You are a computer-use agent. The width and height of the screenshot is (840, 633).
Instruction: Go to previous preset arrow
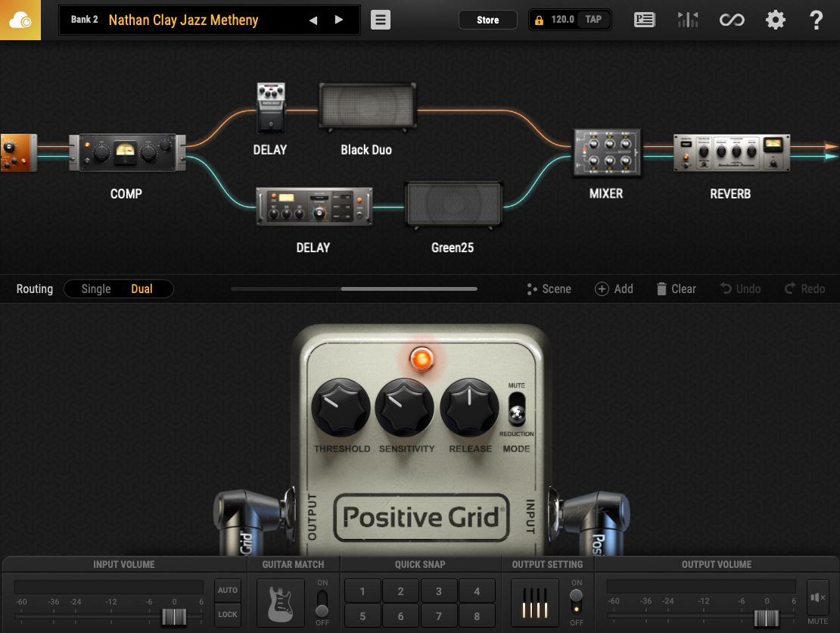[x=313, y=20]
